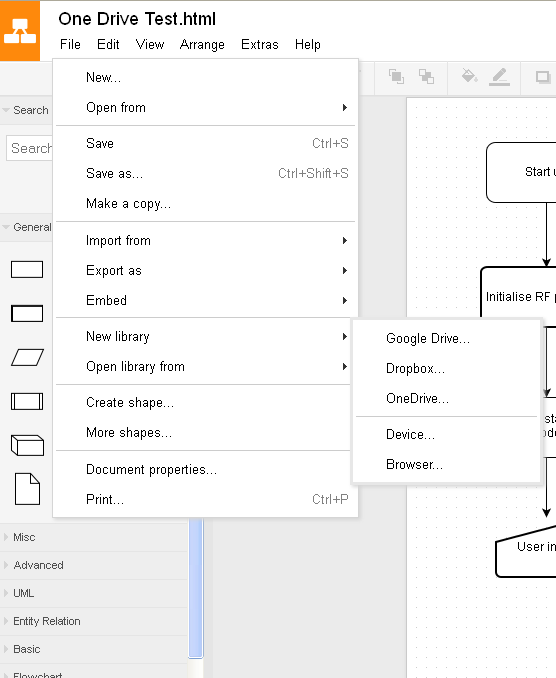Screen dimensions: 556x678
Task: Collapse the General shapes section
Action: pyautogui.click(x=26, y=227)
